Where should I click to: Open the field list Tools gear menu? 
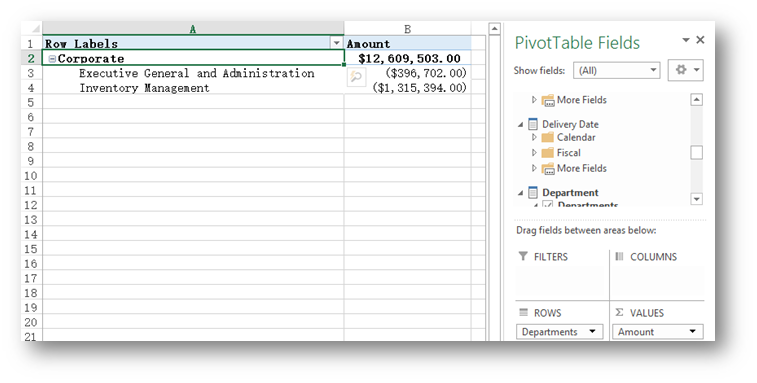click(x=686, y=70)
